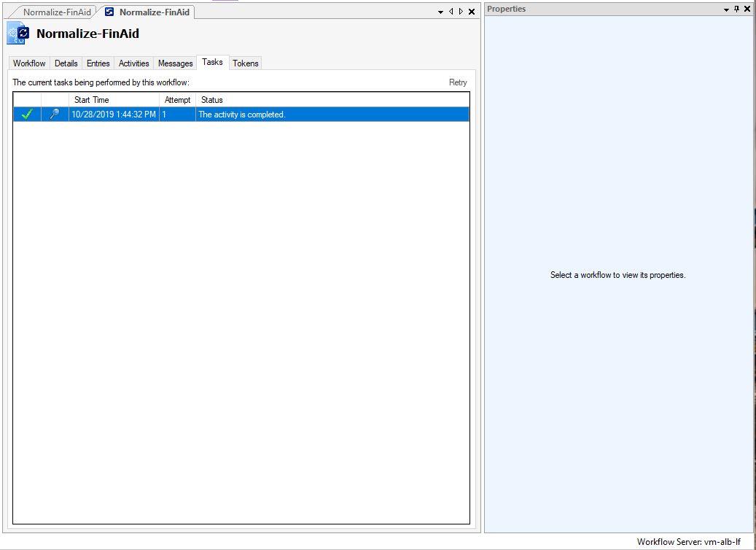Open Properties panel options dropdown arrow
Viewport: 756px width, 550px height.
[727, 9]
